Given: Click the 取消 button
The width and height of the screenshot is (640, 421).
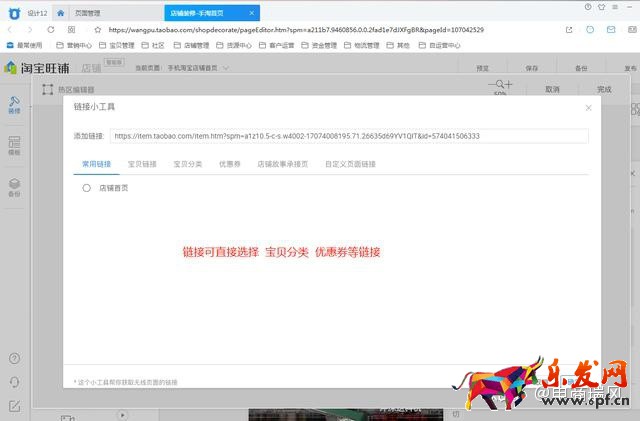Looking at the screenshot, I should [x=552, y=89].
